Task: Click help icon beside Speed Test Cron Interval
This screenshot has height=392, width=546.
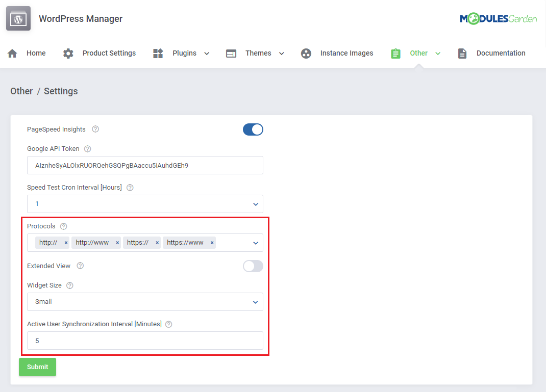Action: tap(130, 188)
